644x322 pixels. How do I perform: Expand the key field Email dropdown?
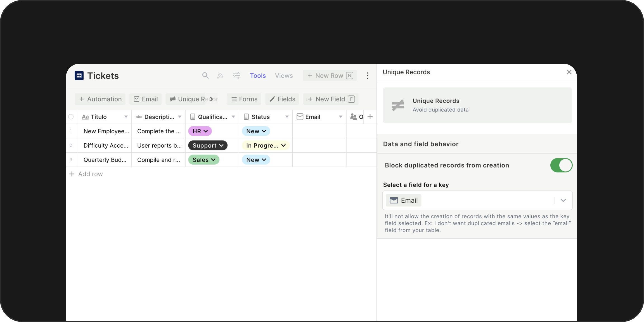click(563, 200)
